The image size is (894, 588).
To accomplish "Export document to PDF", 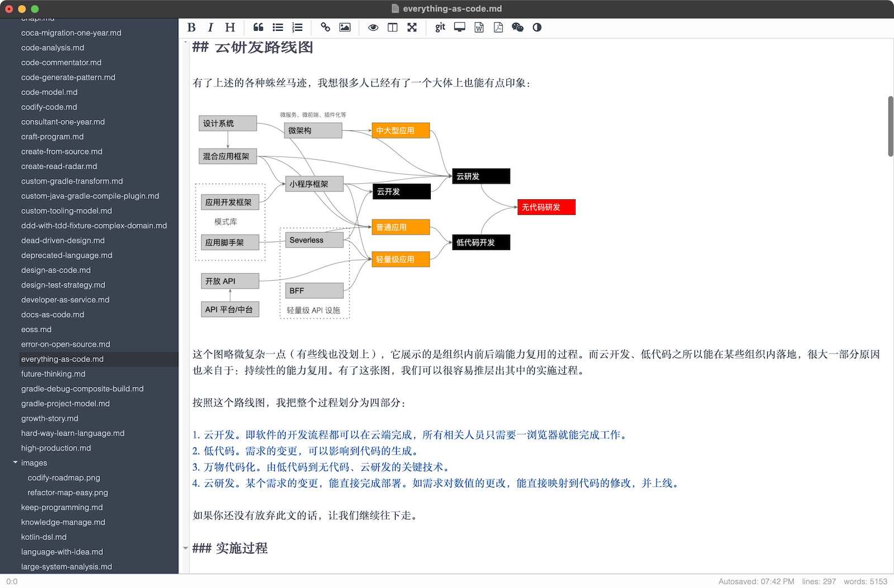I will click(x=498, y=27).
